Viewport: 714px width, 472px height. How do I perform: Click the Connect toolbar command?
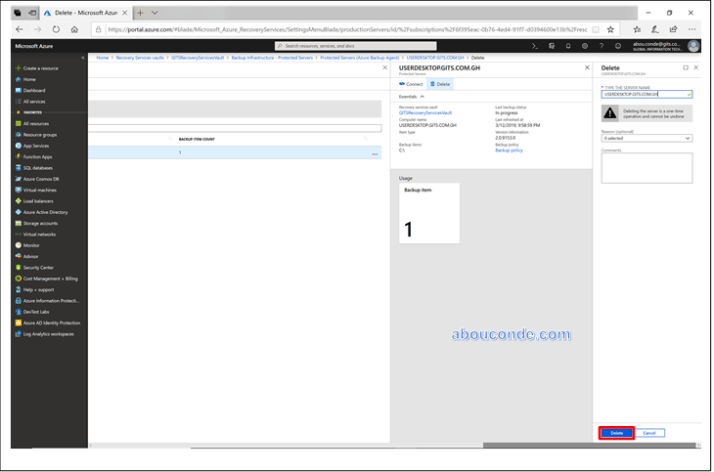(x=411, y=84)
